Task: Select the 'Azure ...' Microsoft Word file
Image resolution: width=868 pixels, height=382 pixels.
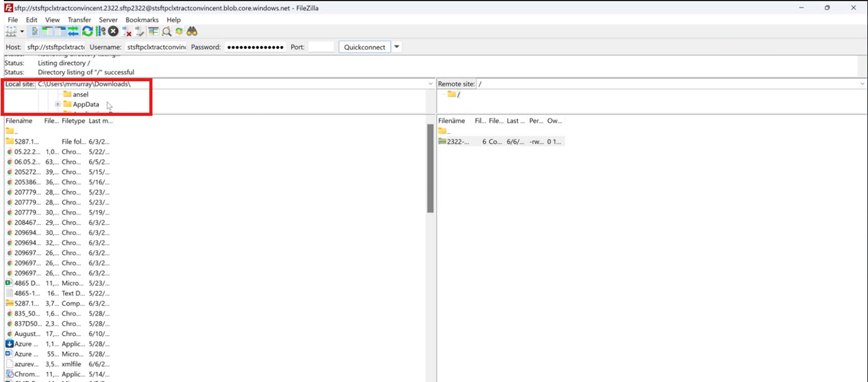Action: pyautogui.click(x=59, y=354)
